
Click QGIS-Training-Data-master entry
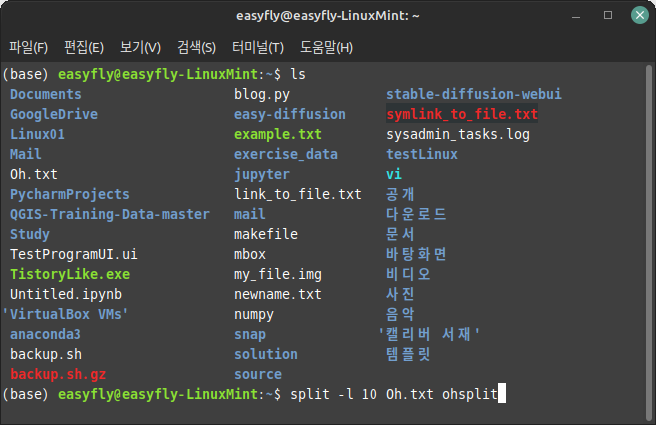[x=110, y=214]
